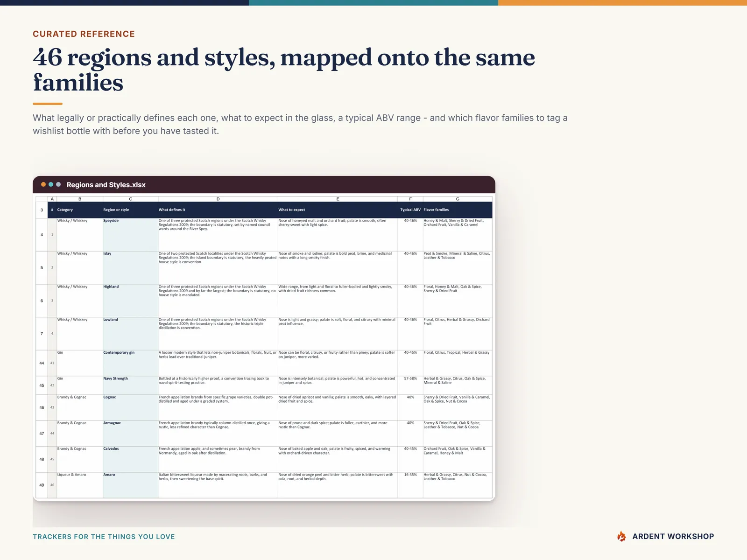Select row header 3
747x560 pixels.
42,210
